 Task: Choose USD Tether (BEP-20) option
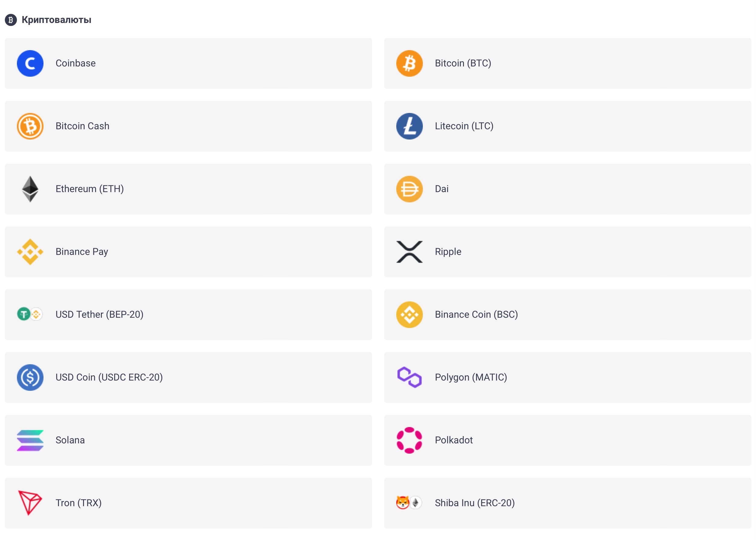(188, 315)
